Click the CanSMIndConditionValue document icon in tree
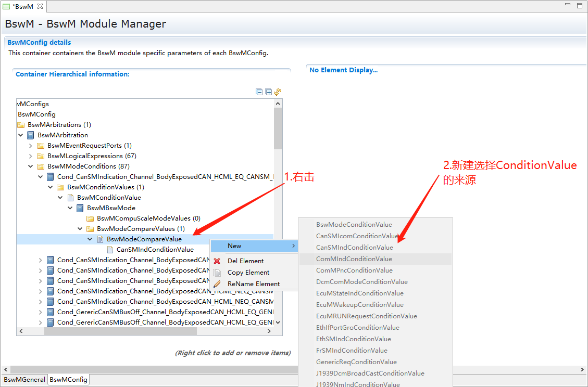This screenshot has height=387, width=588. coord(110,250)
